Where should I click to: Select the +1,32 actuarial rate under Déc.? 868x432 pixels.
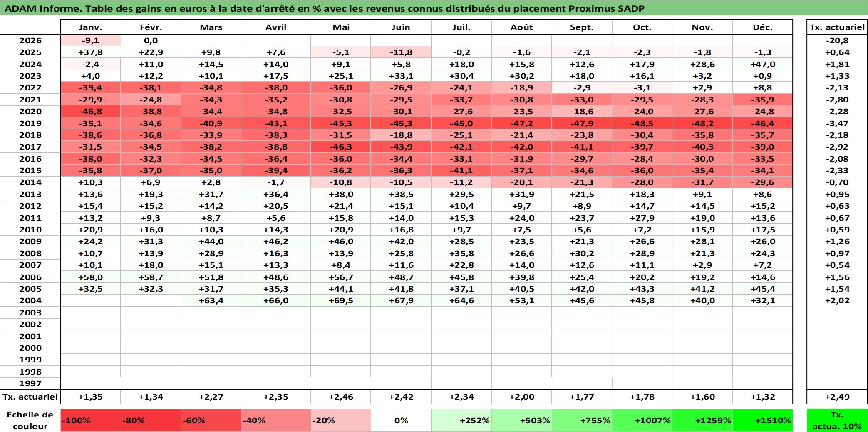pos(763,397)
